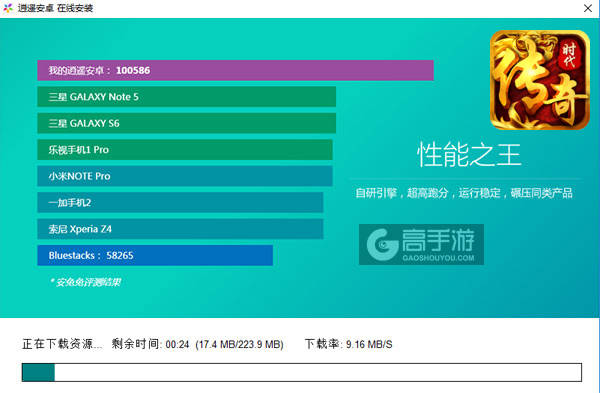The height and width of the screenshot is (393, 600).
Task: Click the 逍遥安卓 app logo in title bar
Action: pos(8,8)
